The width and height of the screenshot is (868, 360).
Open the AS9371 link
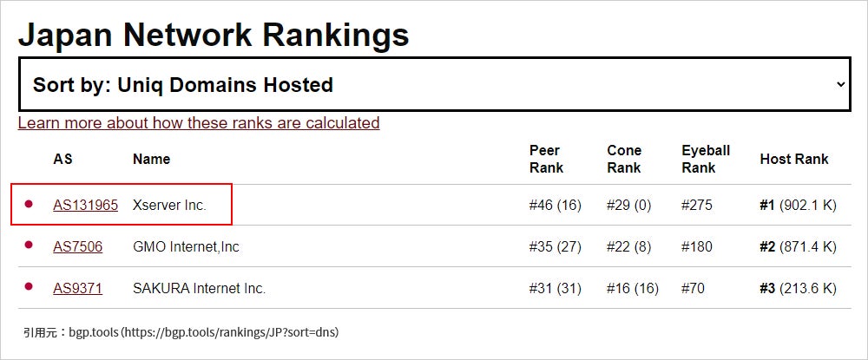pos(77,288)
